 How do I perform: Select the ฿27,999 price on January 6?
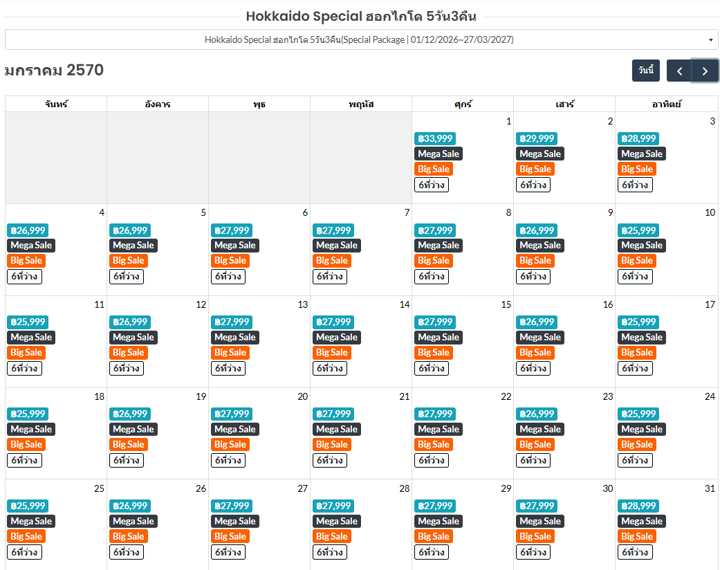pyautogui.click(x=231, y=231)
